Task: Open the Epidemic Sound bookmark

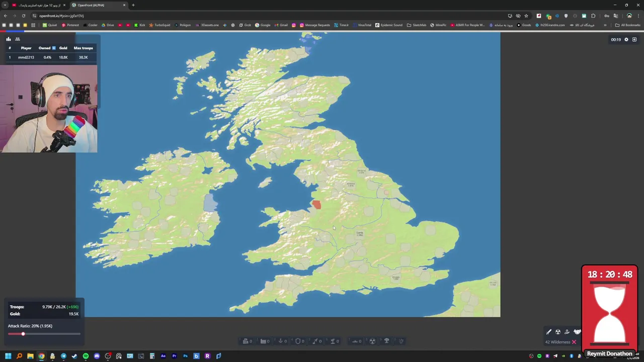Action: [x=389, y=25]
